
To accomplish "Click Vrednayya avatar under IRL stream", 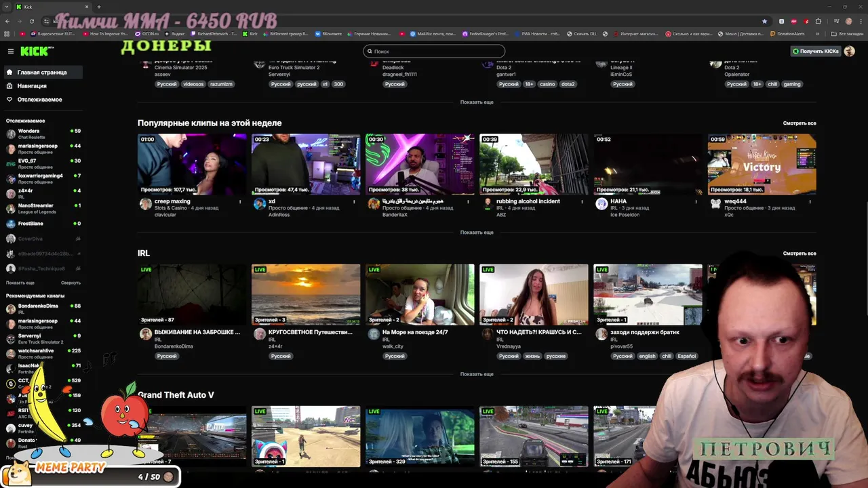I will 487,334.
